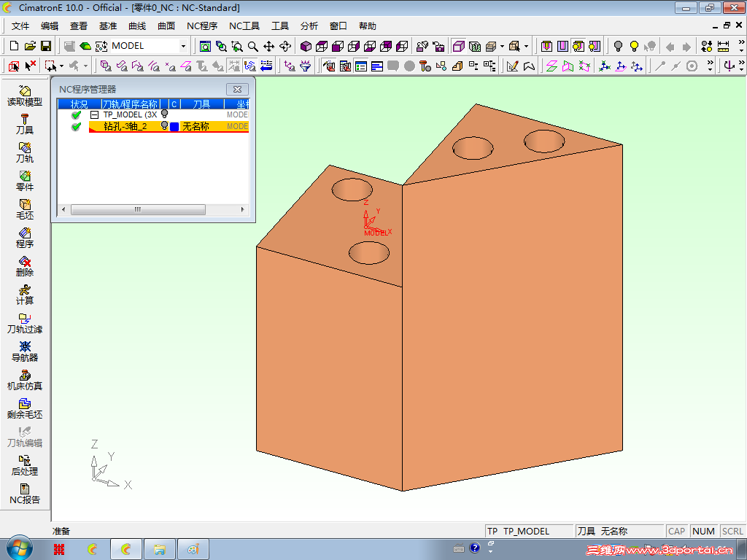Click the sketcher pencil-triangle icon
Viewport: 747px width, 560px height.
point(513,66)
